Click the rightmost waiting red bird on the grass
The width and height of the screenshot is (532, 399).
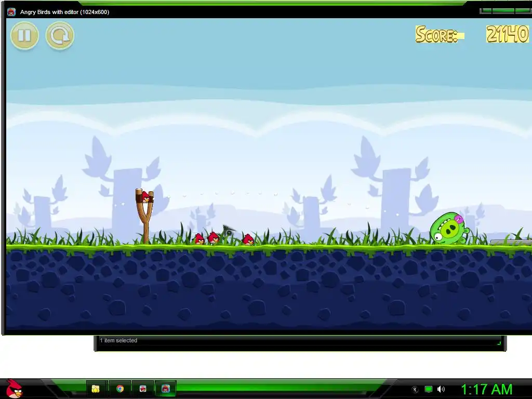[248, 240]
